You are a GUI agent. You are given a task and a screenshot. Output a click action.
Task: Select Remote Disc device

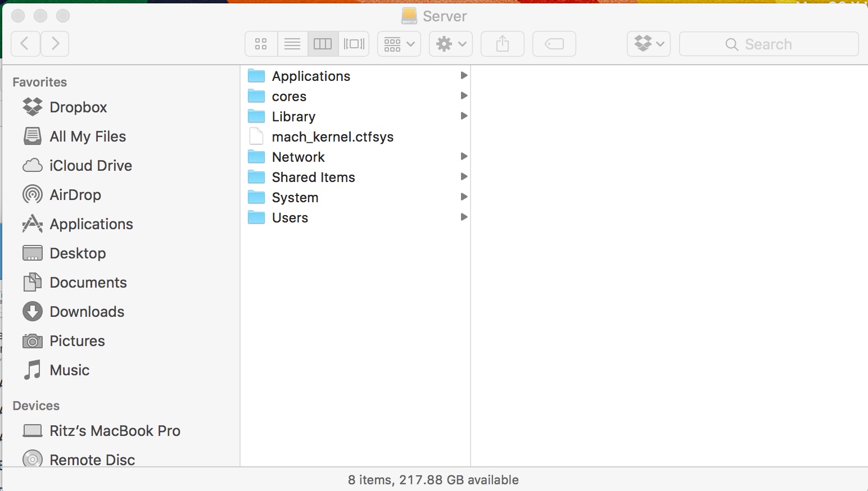pyautogui.click(x=79, y=460)
